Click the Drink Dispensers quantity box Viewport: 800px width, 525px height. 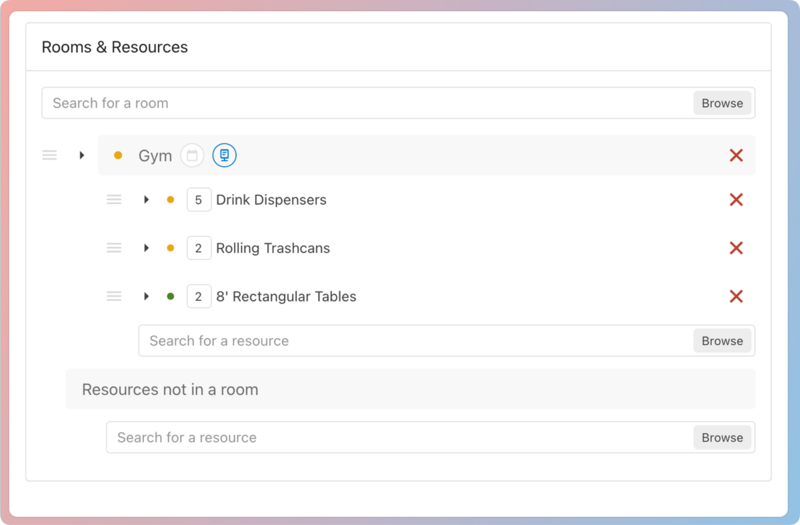[198, 200]
